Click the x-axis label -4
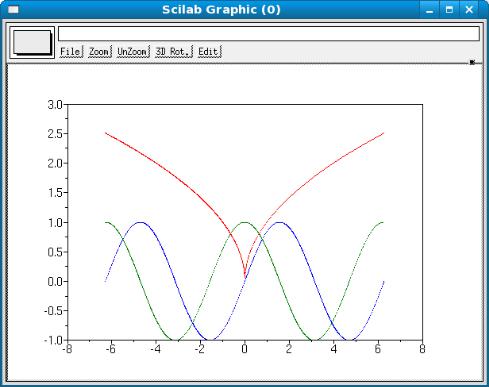Screen dimensions: 489x387 click(x=155, y=349)
